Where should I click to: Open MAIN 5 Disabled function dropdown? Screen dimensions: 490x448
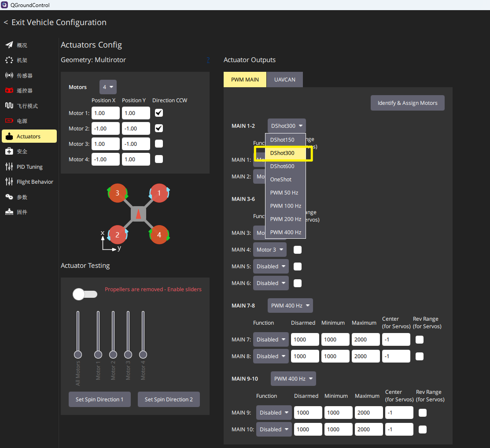[x=271, y=267]
